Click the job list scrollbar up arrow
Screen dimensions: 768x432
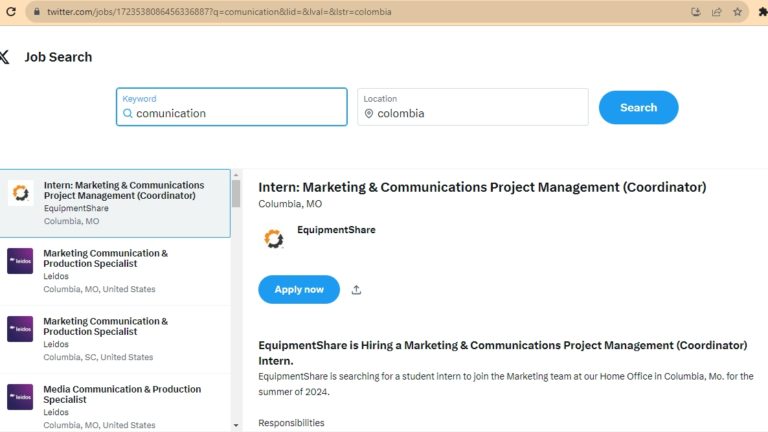coord(236,175)
